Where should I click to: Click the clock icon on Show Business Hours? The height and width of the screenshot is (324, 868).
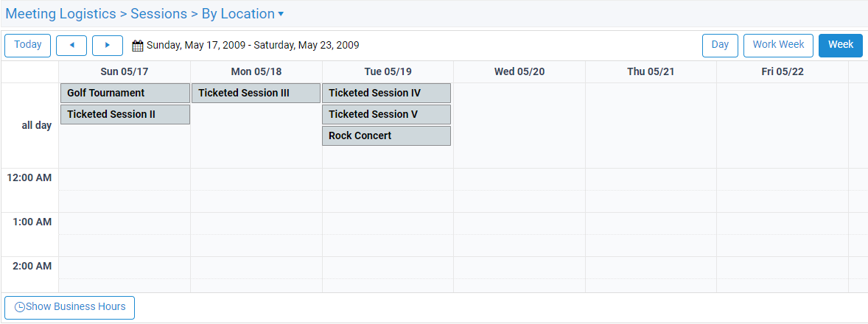pos(19,307)
